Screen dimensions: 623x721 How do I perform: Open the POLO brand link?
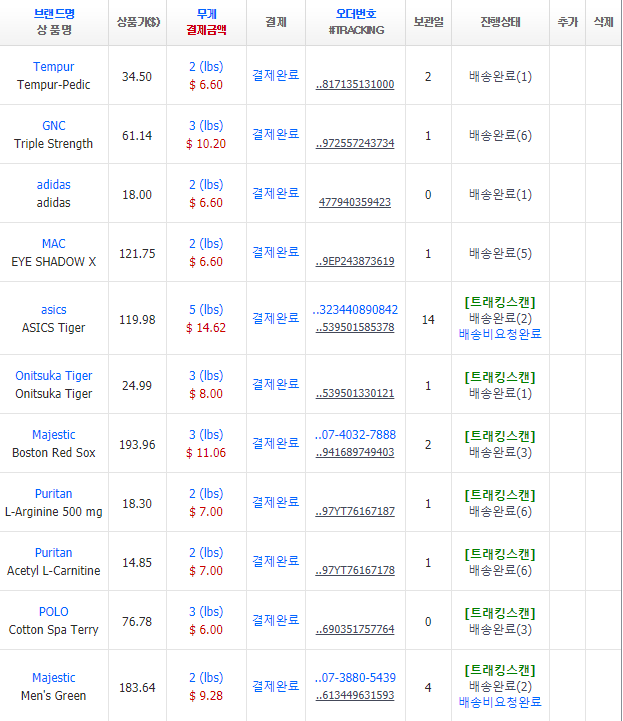(x=53, y=612)
